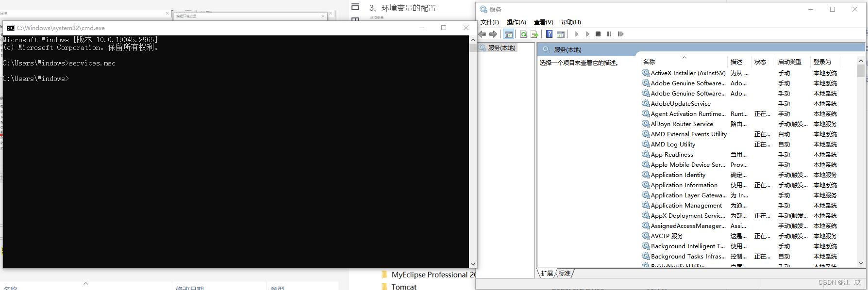Select AssignedAccessManager service row
Screen dimensions: 868x290
[x=740, y=226]
